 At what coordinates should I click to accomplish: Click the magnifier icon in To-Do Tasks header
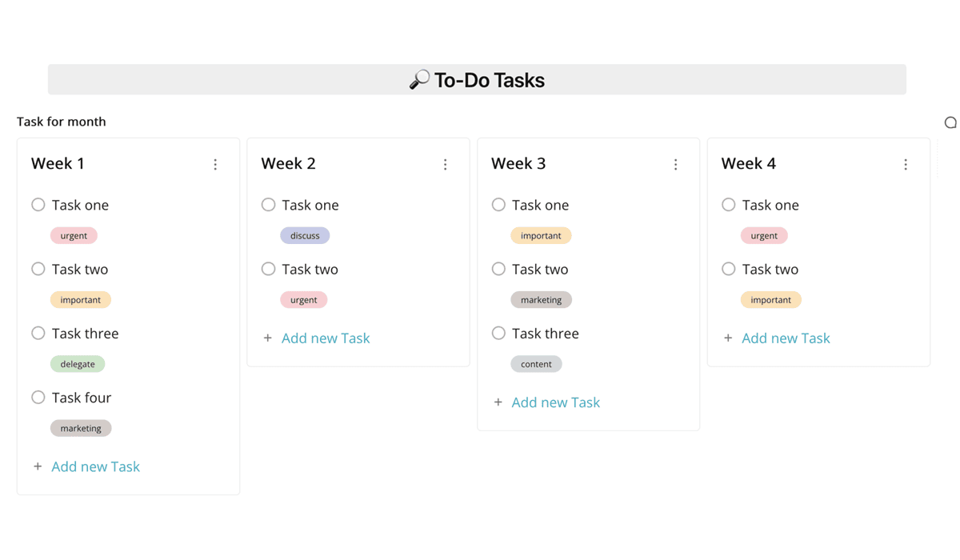(419, 80)
